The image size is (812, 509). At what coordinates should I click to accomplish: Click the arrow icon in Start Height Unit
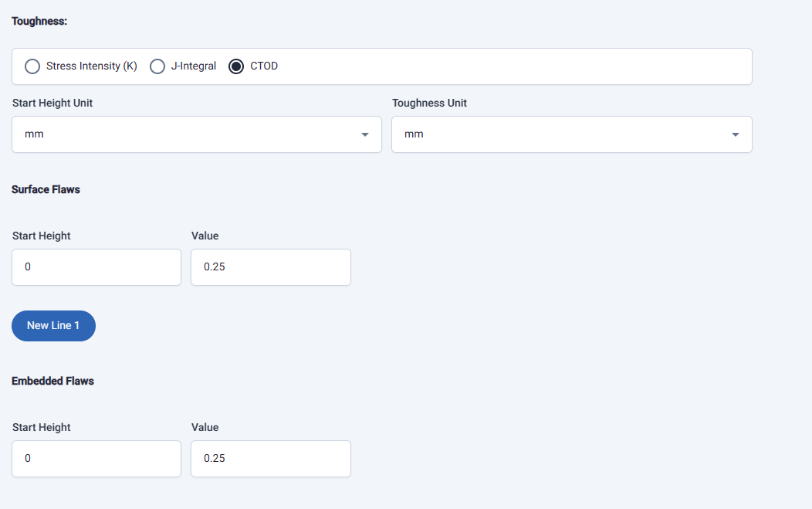[x=364, y=135]
